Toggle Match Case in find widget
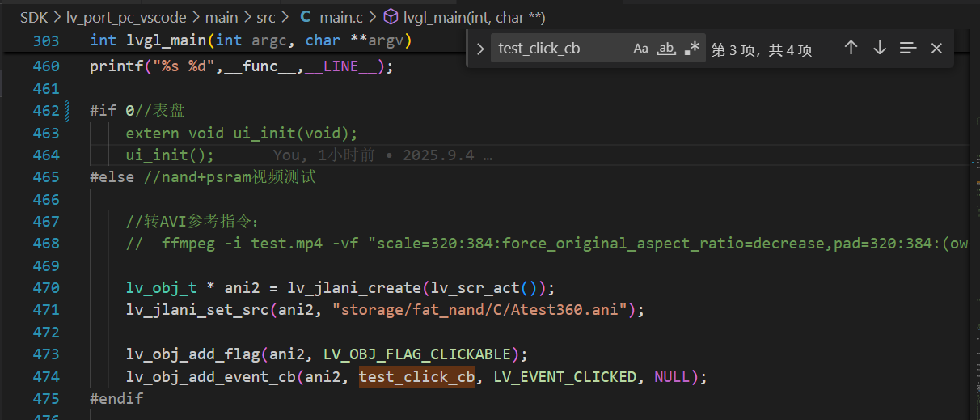Screen dimensions: 980x420 tap(640, 49)
